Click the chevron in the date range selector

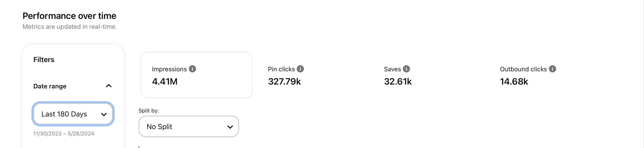point(104,114)
